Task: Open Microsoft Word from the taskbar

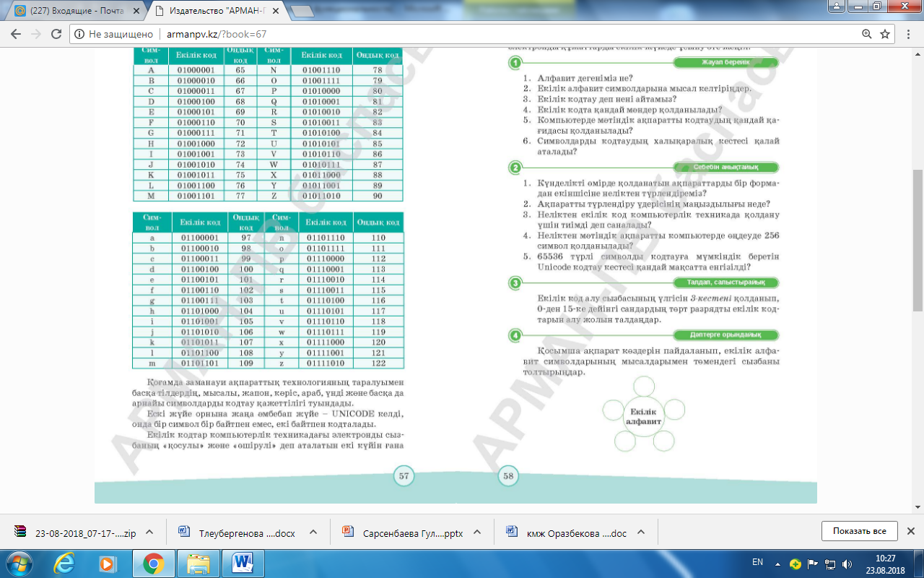Action: click(243, 563)
